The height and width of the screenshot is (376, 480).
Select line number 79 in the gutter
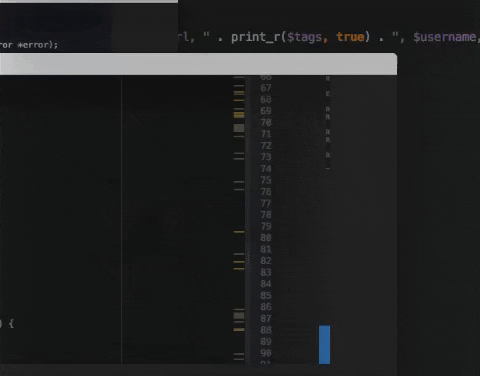tap(266, 226)
